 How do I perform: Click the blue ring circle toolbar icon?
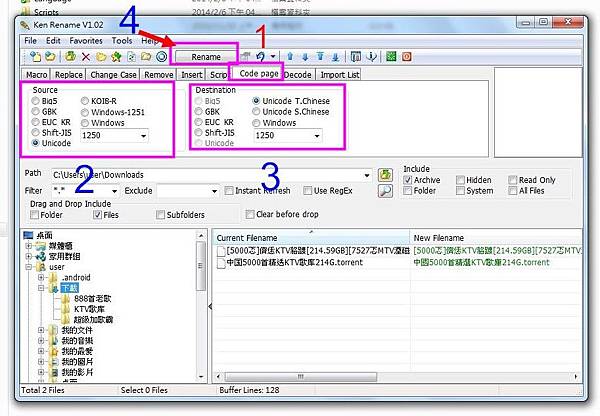[x=162, y=57]
